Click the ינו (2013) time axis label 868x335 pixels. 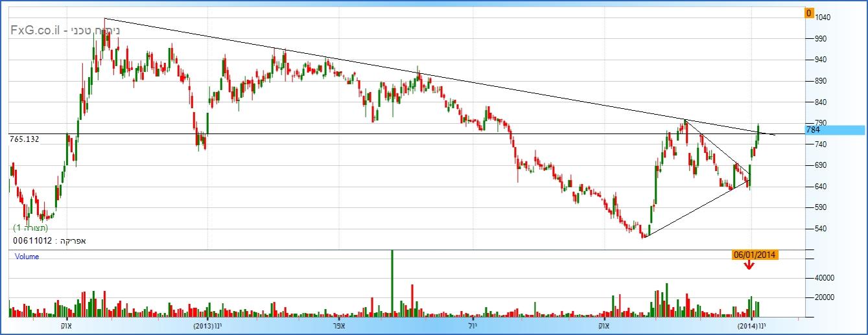pos(208,325)
